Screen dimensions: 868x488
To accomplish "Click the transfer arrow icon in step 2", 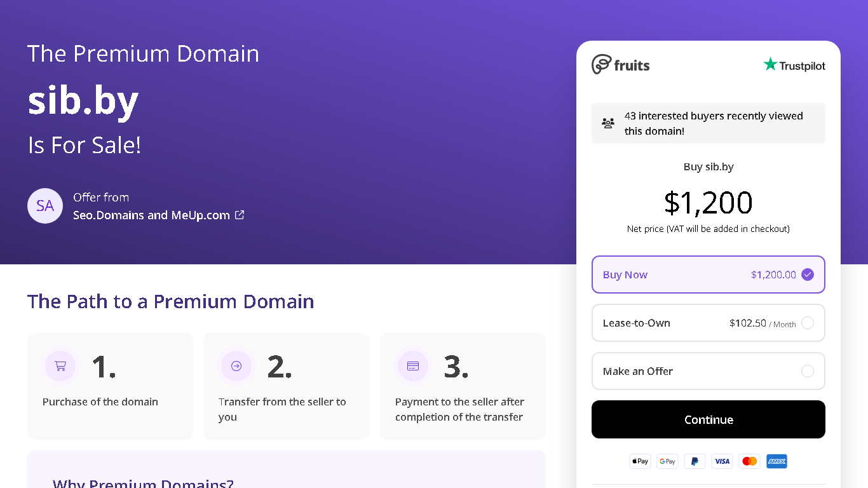I will point(236,366).
